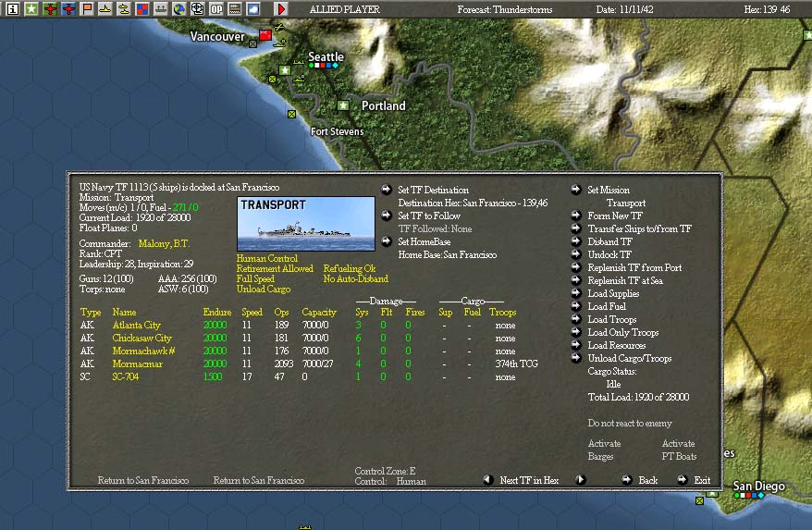
Task: Click the red end turn arrow
Action: point(280,9)
